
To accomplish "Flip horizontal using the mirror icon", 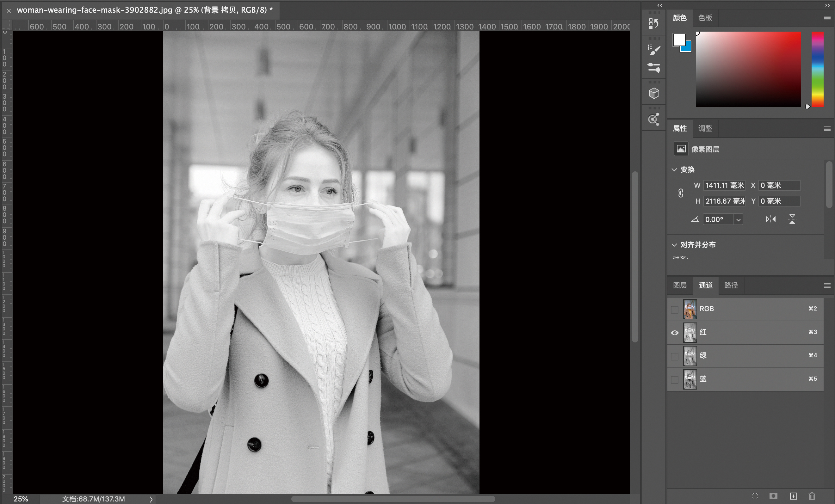I will point(770,219).
